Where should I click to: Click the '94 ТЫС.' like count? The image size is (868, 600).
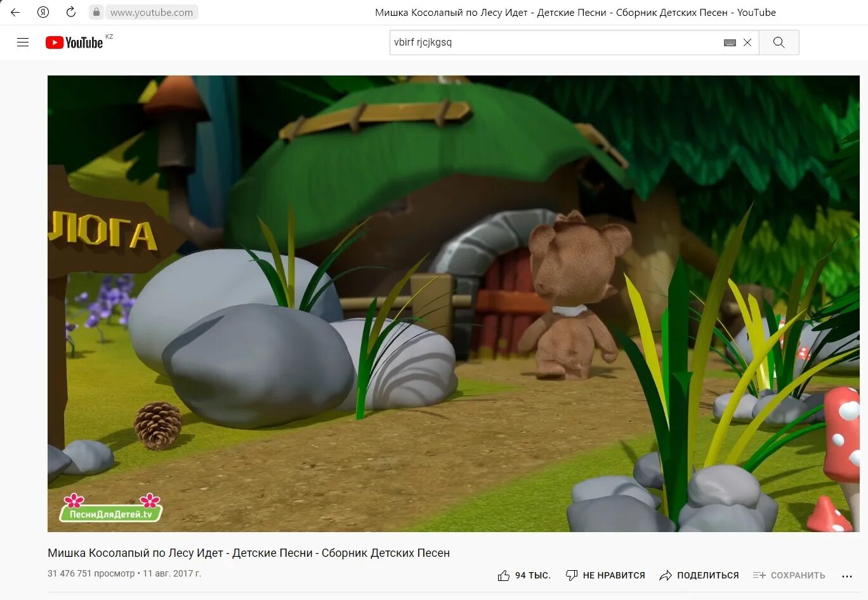coord(533,575)
